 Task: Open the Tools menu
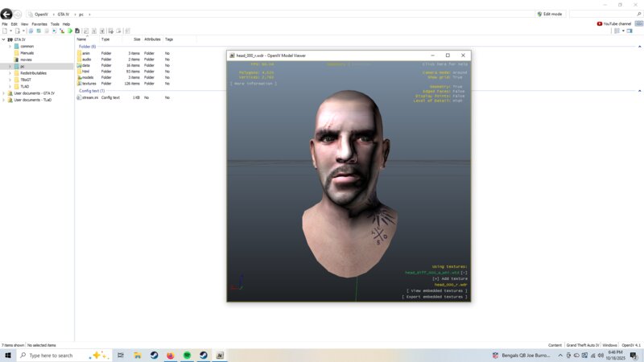pyautogui.click(x=55, y=24)
